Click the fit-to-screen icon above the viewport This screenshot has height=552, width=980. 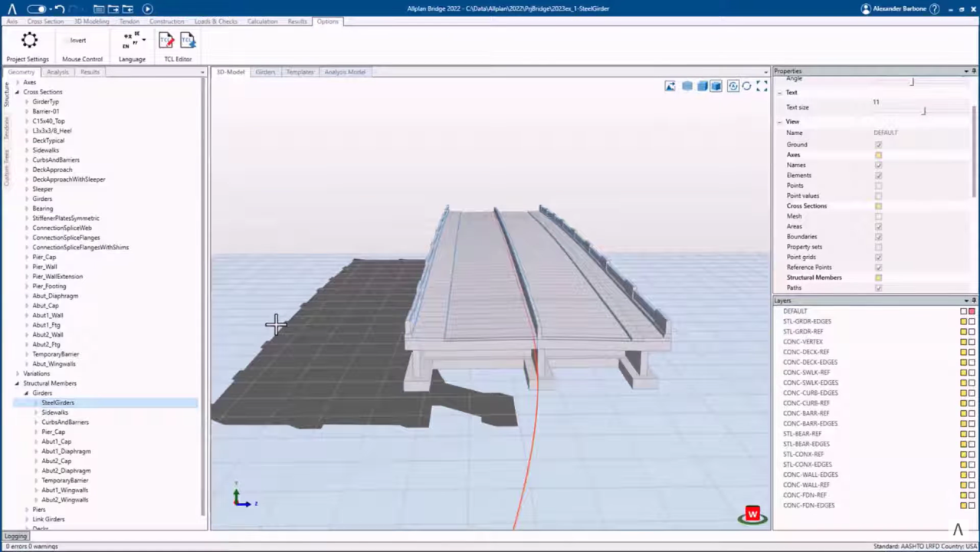click(x=762, y=85)
